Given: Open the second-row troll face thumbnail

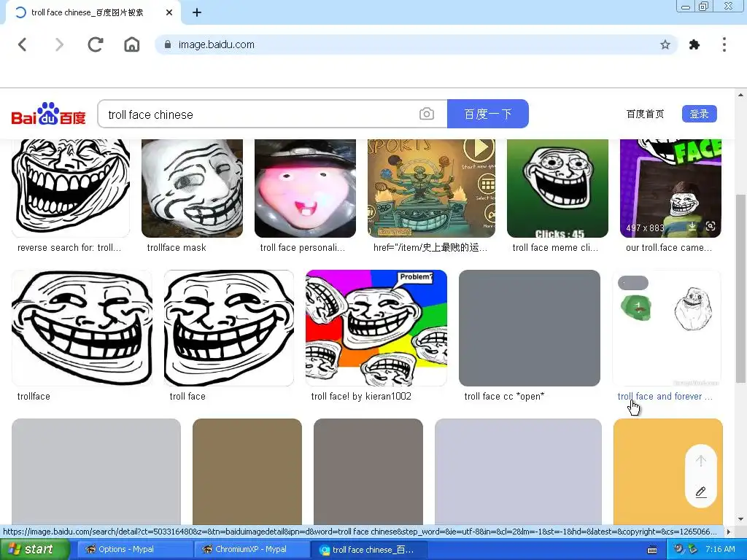Looking at the screenshot, I should coord(228,328).
